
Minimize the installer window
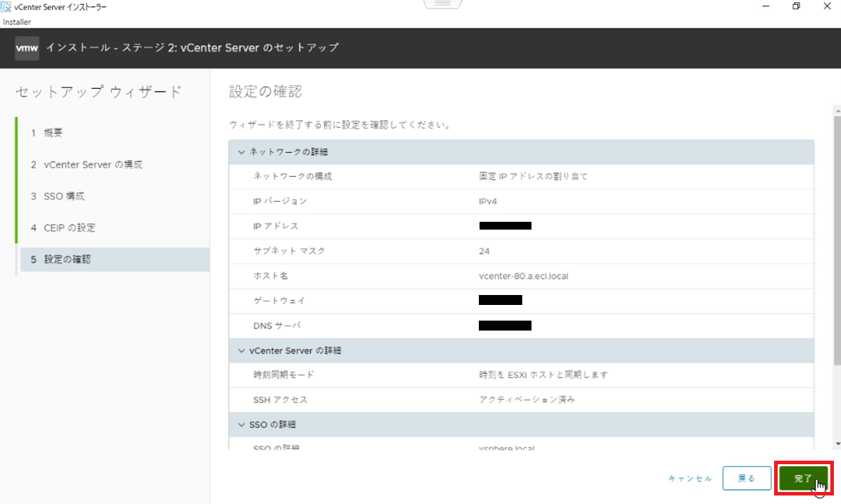tap(766, 6)
